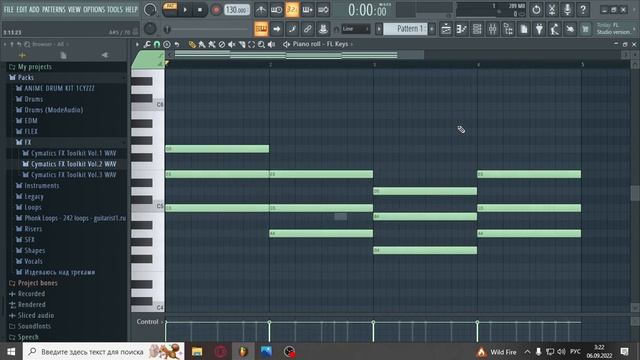Viewport: 640px width, 360px height.
Task: Select the Draw pencil tool in piano roll
Action: pyautogui.click(x=192, y=44)
